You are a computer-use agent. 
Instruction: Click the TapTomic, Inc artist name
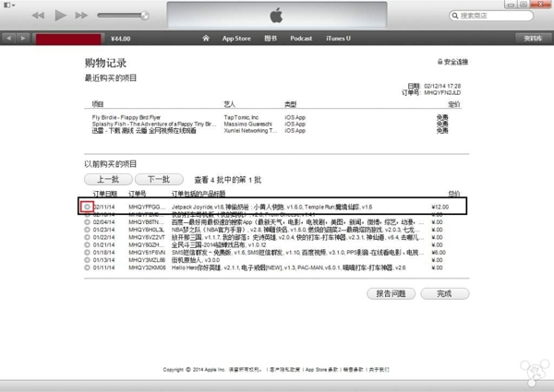[241, 117]
